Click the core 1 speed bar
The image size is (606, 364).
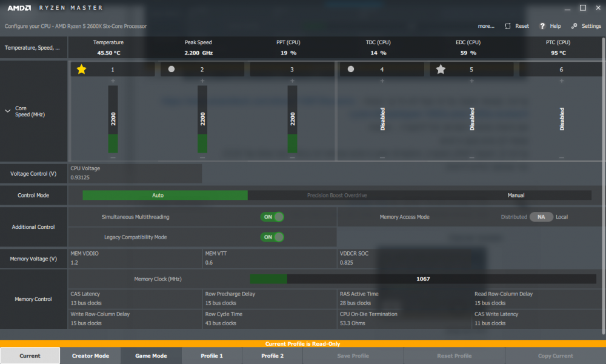[113, 119]
